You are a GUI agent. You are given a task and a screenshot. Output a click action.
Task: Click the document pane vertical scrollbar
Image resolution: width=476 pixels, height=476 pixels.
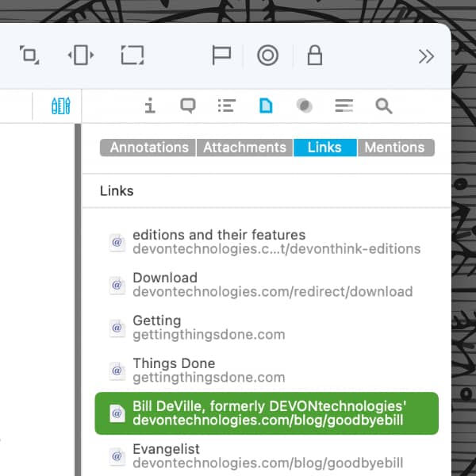coord(78,300)
